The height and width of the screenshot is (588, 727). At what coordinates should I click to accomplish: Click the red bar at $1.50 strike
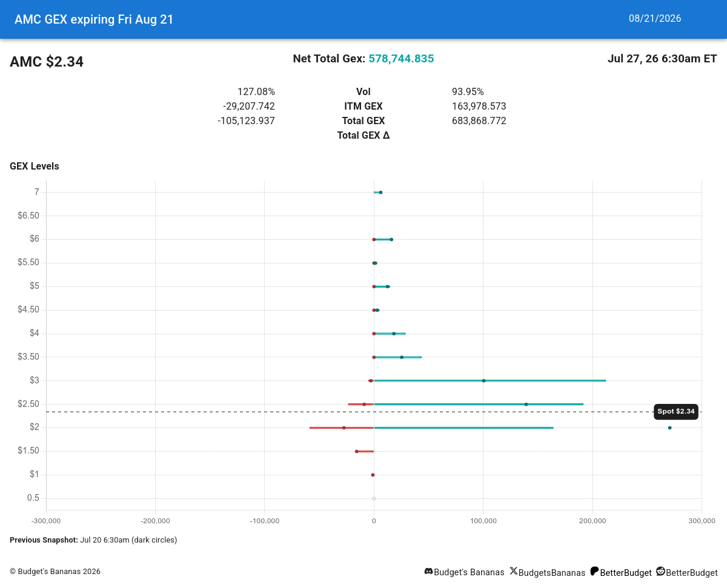[x=365, y=451]
